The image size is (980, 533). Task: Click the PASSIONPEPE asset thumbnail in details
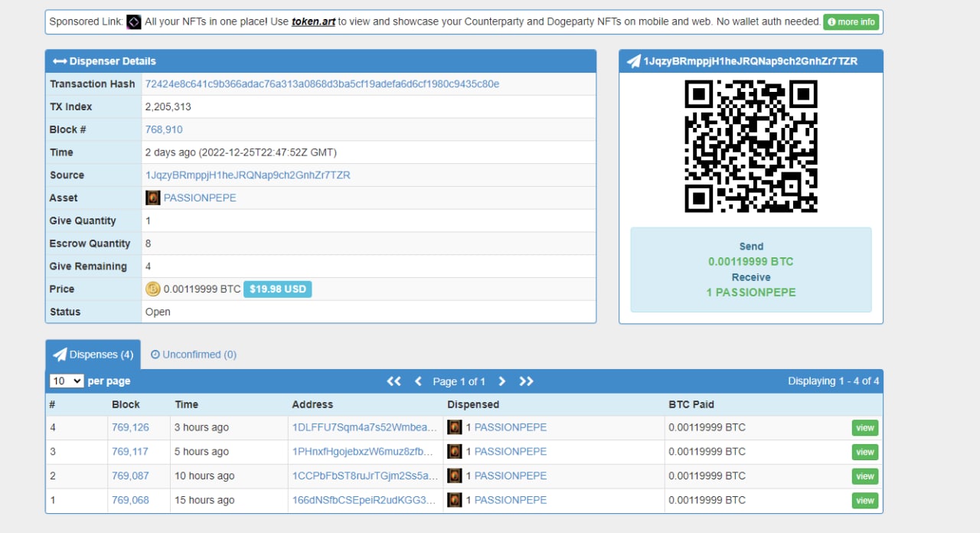coord(153,198)
